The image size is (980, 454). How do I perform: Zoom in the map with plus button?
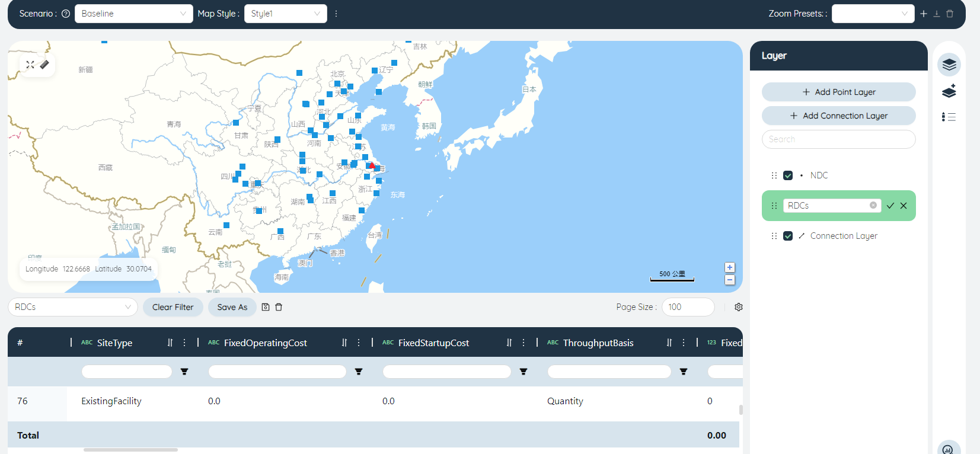click(730, 267)
